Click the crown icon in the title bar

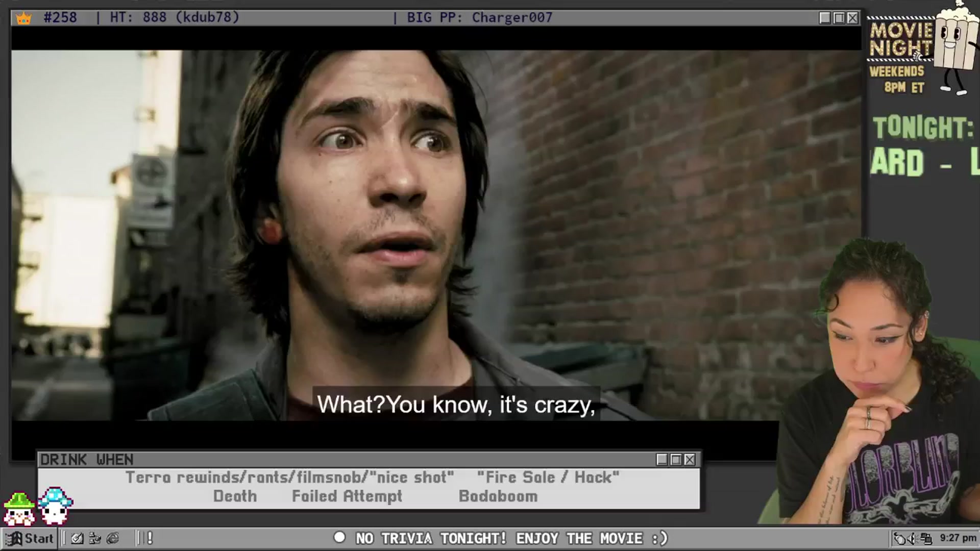23,18
